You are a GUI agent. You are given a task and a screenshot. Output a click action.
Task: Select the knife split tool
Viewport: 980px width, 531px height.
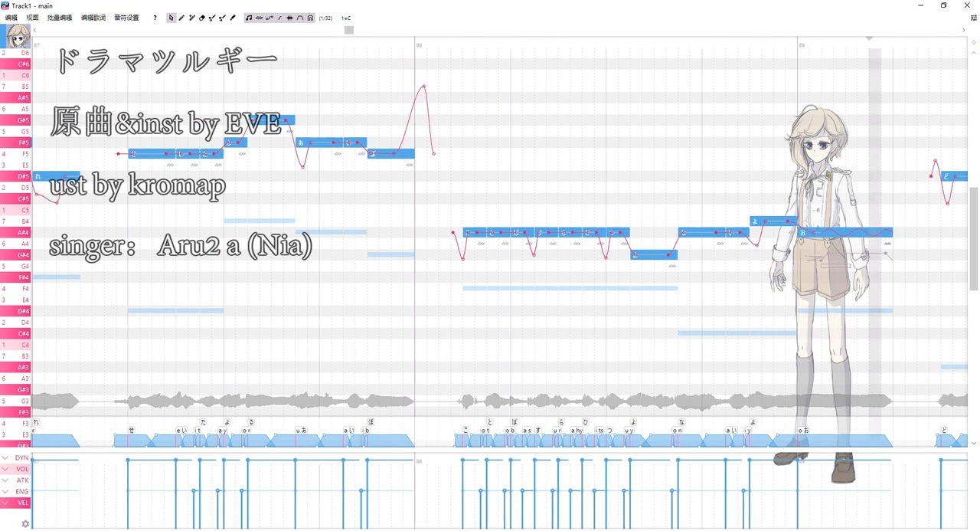233,18
